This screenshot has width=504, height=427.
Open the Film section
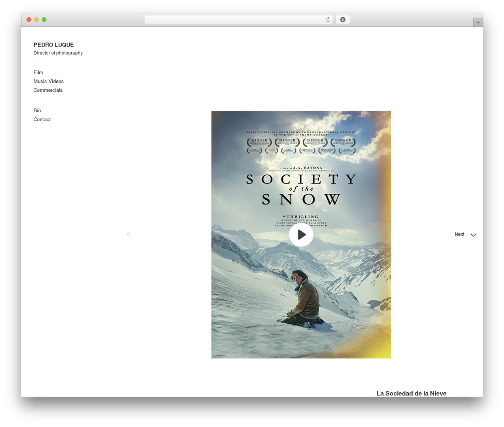click(38, 72)
